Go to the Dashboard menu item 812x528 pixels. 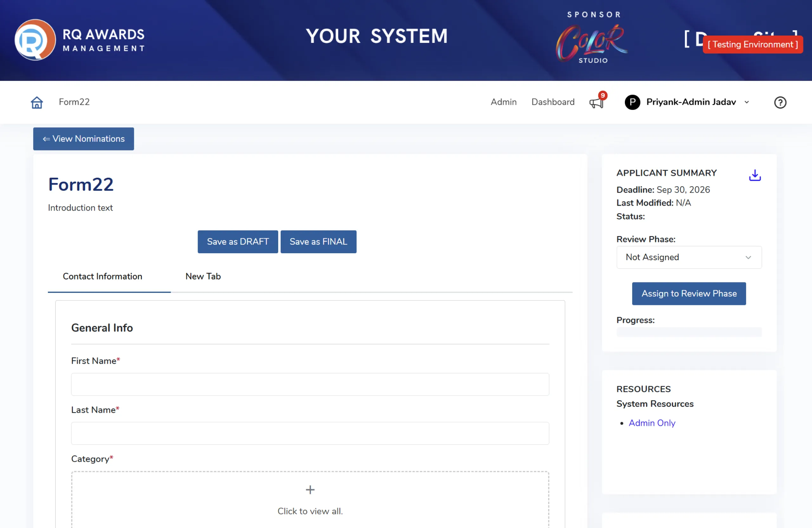(x=553, y=102)
